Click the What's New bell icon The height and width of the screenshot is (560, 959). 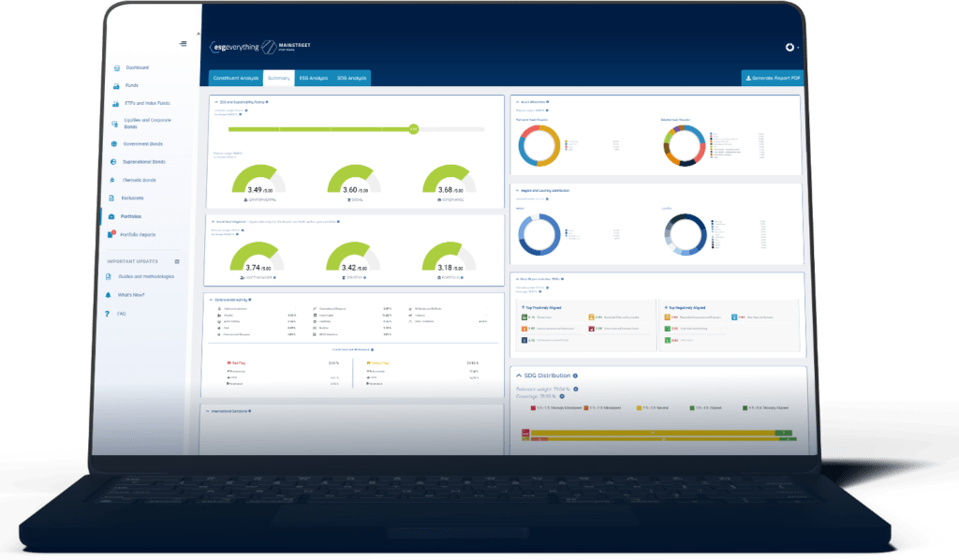pyautogui.click(x=109, y=295)
